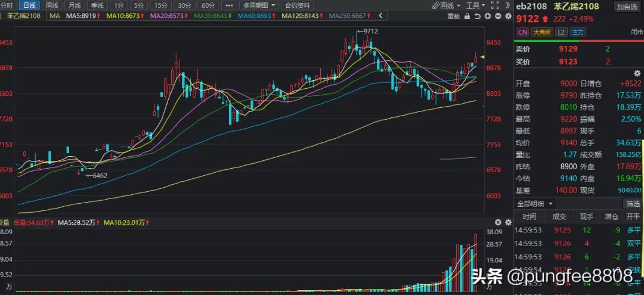Select the 15分 timeframe tab
This screenshot has height=295, width=644.
point(160,5)
